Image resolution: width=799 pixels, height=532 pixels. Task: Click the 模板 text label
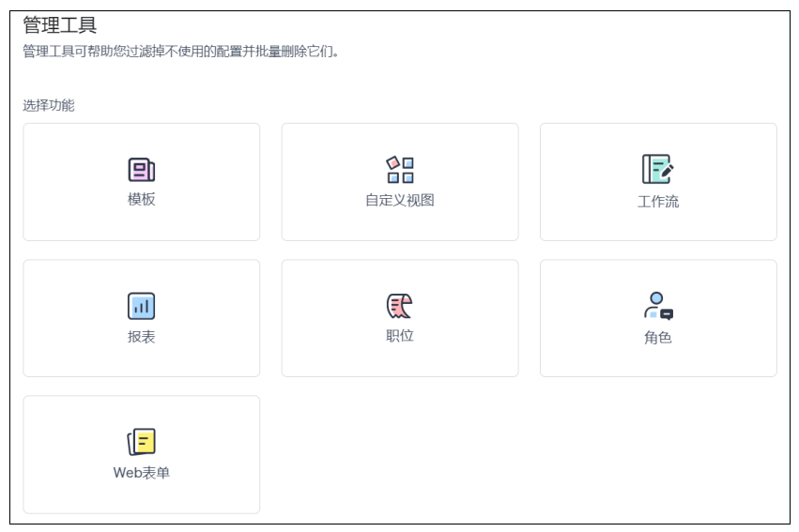[x=141, y=200]
